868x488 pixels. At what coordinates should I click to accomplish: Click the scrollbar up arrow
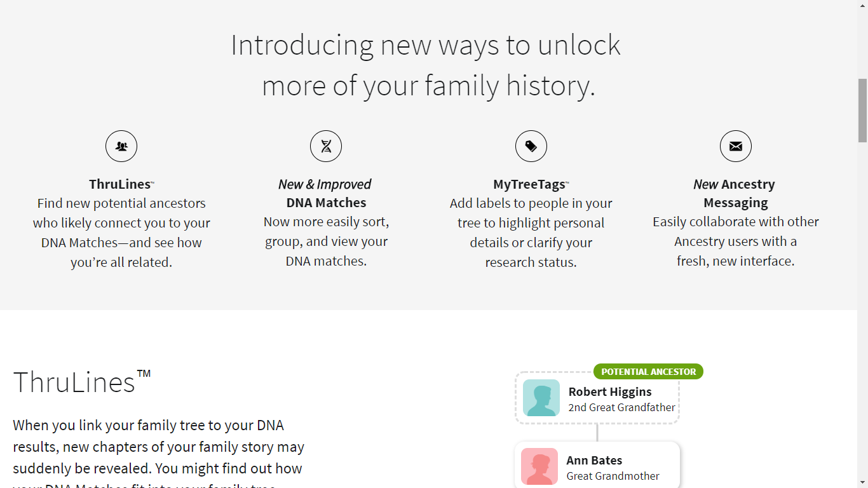[x=862, y=6]
